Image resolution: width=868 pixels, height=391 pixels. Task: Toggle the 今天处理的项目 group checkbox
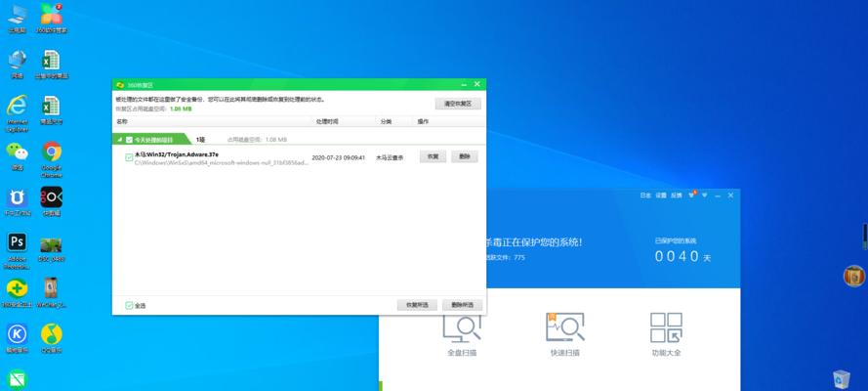129,140
